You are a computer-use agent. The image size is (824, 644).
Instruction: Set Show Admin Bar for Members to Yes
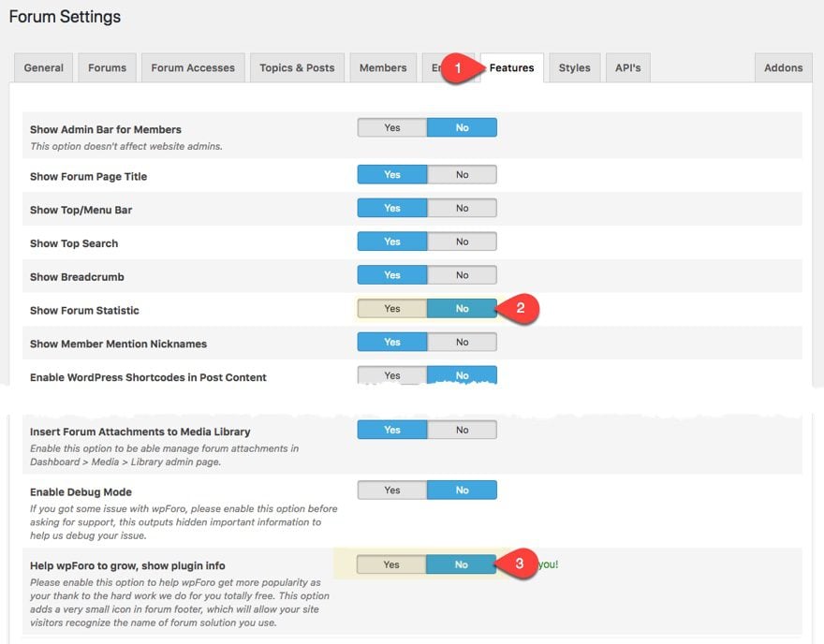click(x=392, y=127)
